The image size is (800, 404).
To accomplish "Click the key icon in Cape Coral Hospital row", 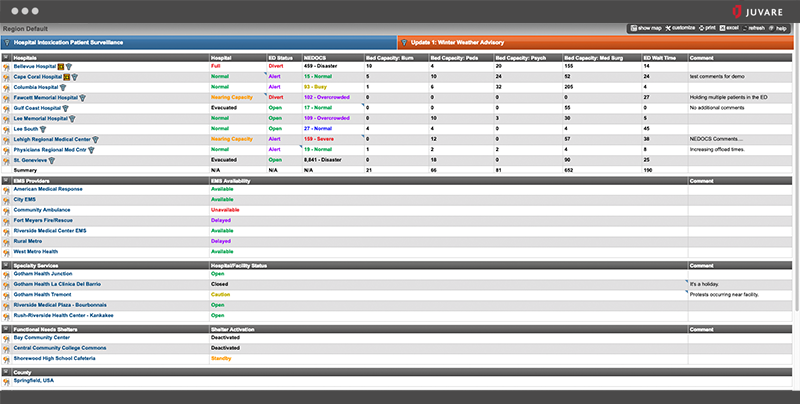I will point(6,78).
